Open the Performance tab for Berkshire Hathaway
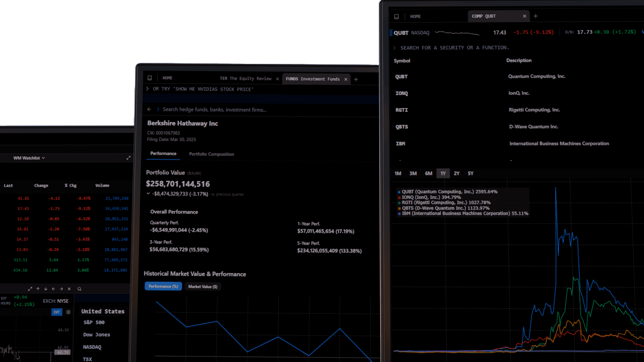This screenshot has height=362, width=644. tap(163, 154)
